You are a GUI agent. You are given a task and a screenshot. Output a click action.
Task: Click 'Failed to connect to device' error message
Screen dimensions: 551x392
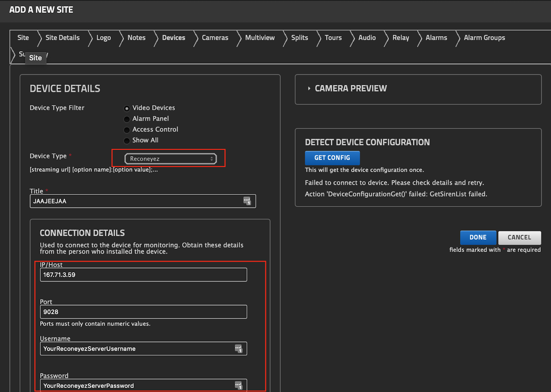[394, 183]
